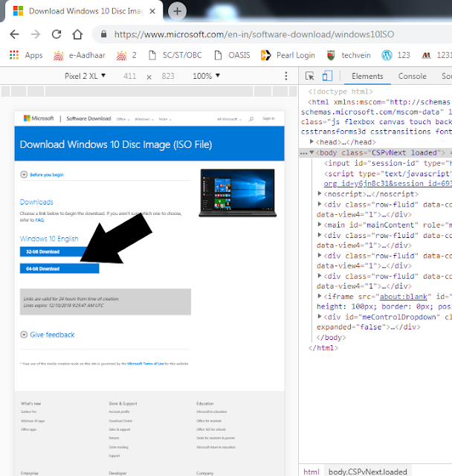The image size is (452, 476).
Task: Open the Surface Pro footer link
Action: 28,411
